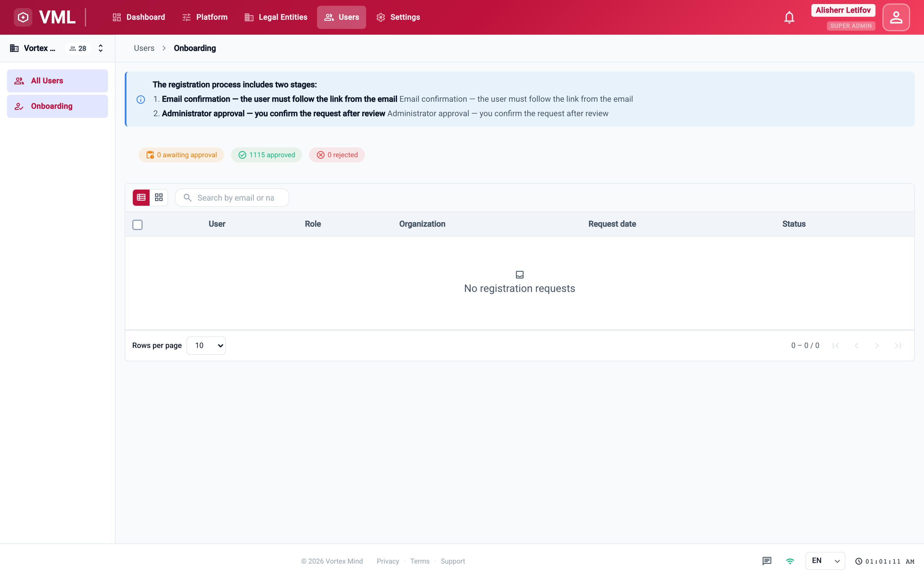Open the Rows per page dropdown
This screenshot has width=924, height=578.
[x=206, y=346]
